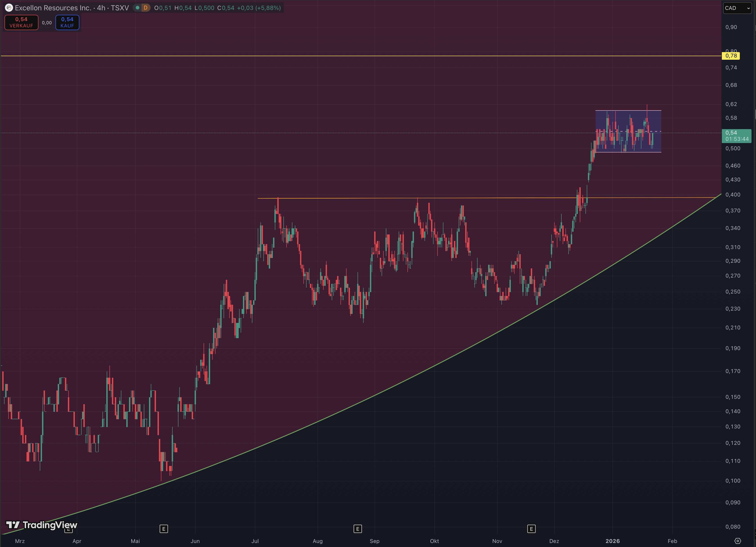Click the 0,400 label on price axis

point(733,194)
